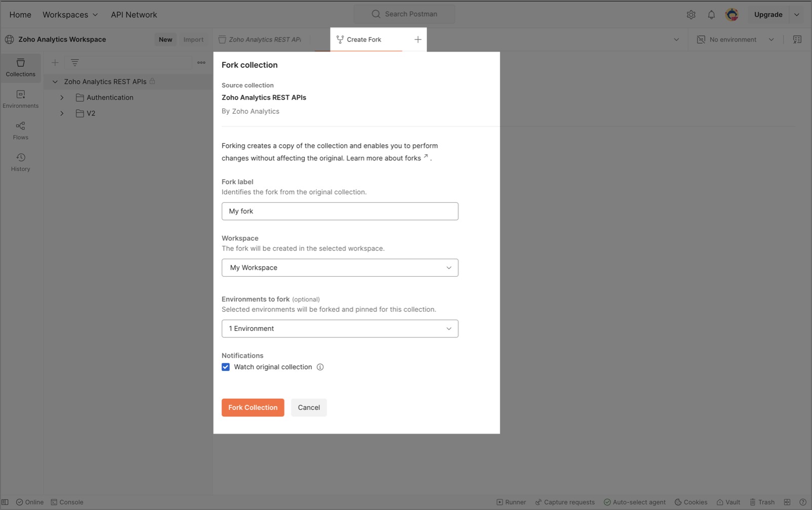Viewport: 812px width, 510px height.
Task: Open the help icon in status bar
Action: point(803,502)
